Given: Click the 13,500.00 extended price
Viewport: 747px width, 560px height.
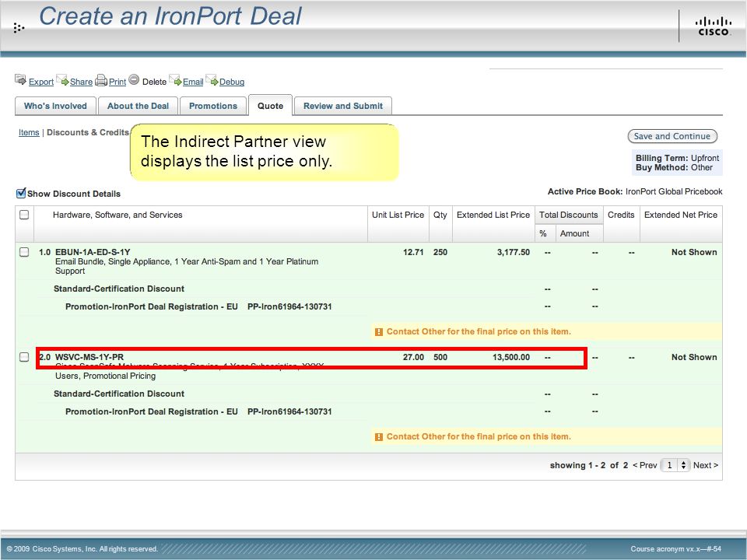Looking at the screenshot, I should click(511, 357).
